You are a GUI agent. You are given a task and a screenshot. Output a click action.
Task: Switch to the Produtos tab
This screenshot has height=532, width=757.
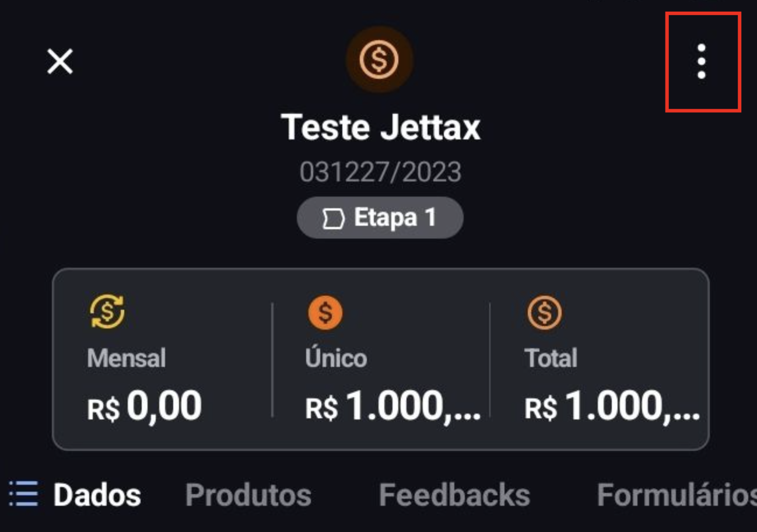248,495
